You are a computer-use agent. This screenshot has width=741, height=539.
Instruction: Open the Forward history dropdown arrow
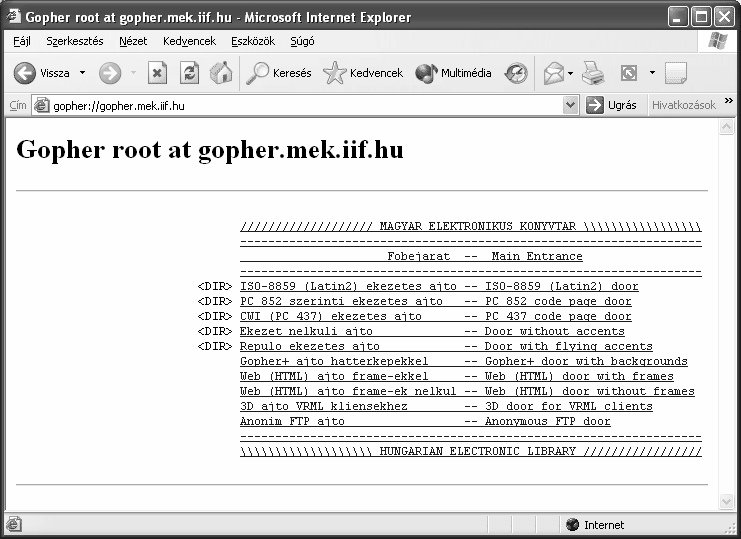(133, 73)
